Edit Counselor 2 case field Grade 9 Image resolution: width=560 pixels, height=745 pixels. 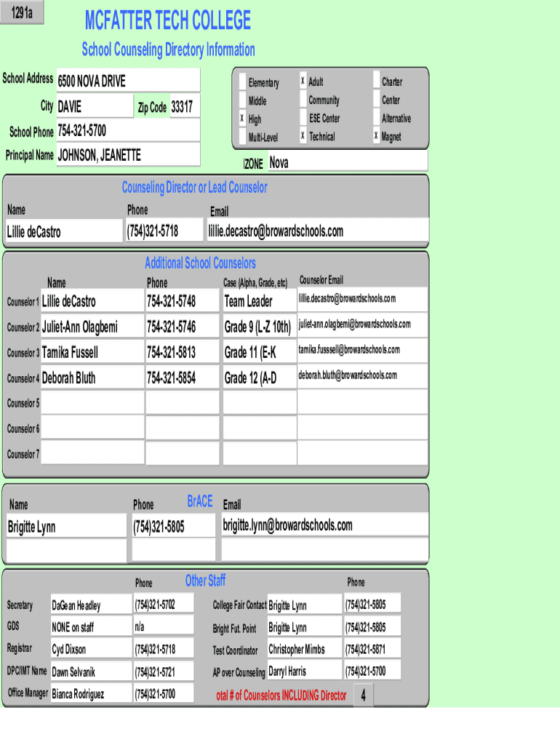[258, 326]
